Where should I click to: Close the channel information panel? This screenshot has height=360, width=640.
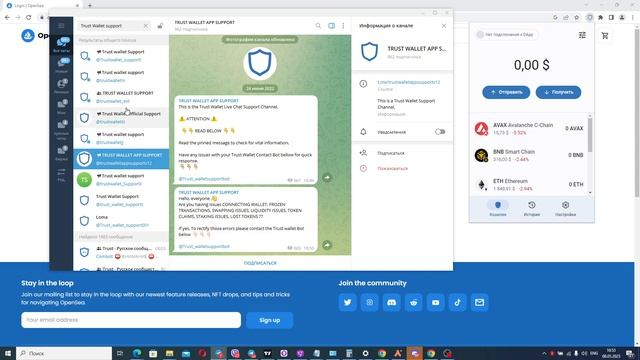(x=444, y=26)
